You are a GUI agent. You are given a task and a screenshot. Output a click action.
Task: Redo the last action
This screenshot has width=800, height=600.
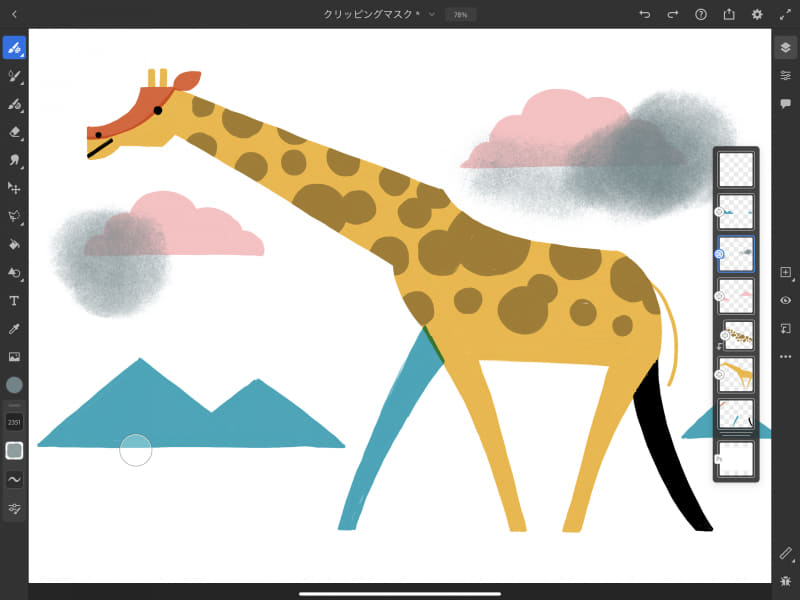click(x=673, y=14)
